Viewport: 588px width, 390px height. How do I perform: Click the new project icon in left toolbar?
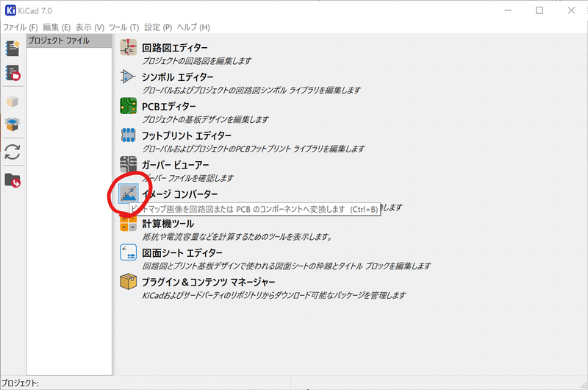coord(12,49)
